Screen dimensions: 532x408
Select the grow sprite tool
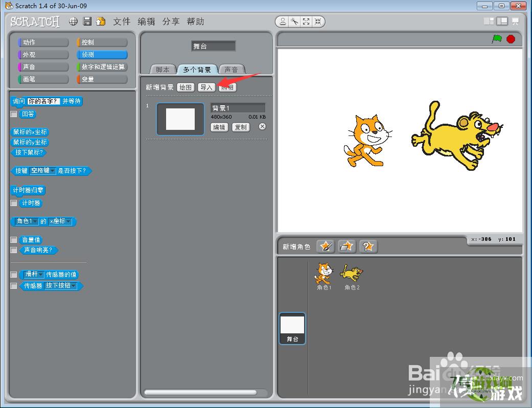coord(306,21)
